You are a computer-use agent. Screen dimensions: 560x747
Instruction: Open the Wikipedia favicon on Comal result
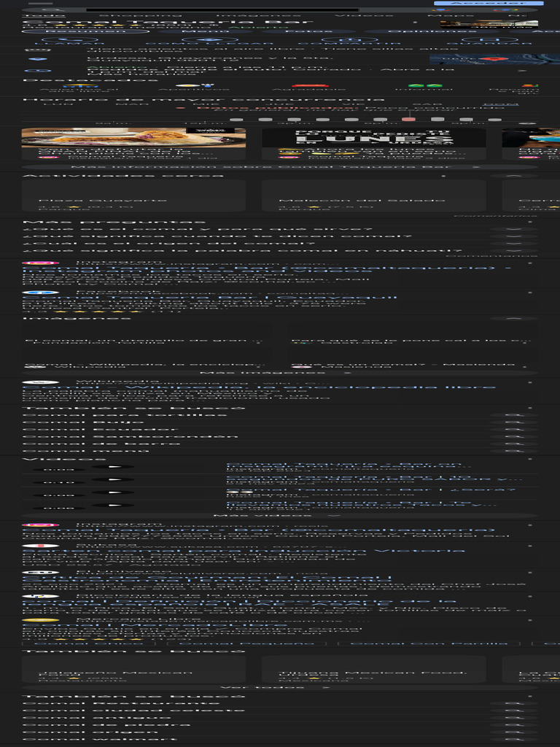point(41,382)
